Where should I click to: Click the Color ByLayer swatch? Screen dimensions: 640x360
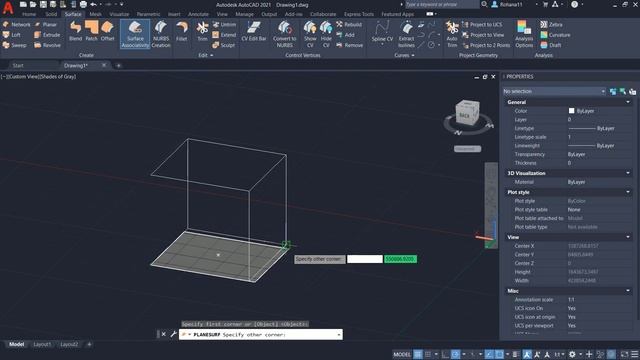(x=571, y=111)
